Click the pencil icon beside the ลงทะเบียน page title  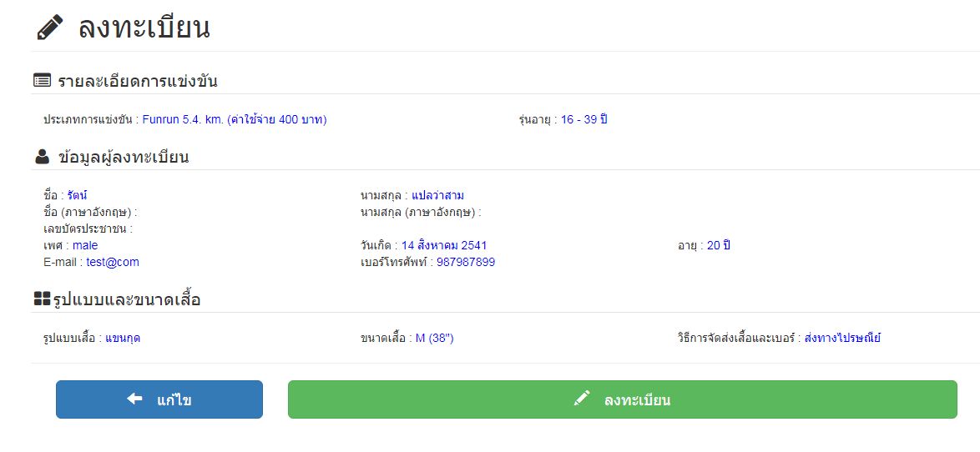50,28
